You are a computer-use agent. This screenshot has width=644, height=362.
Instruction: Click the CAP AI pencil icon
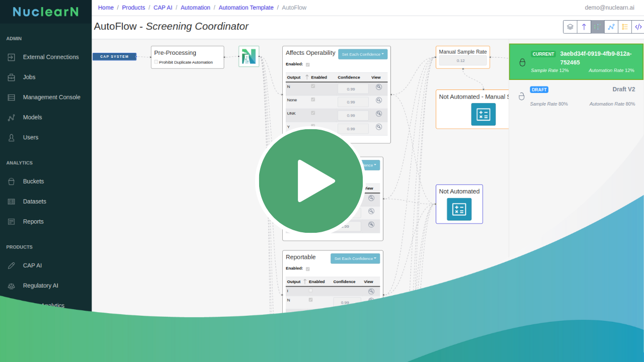[x=12, y=265]
